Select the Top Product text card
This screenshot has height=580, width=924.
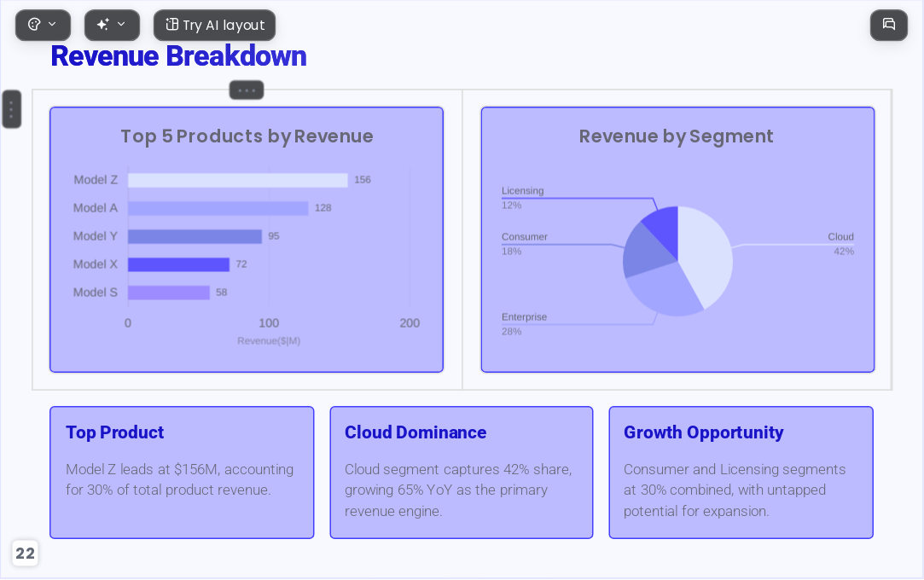pyautogui.click(x=182, y=473)
